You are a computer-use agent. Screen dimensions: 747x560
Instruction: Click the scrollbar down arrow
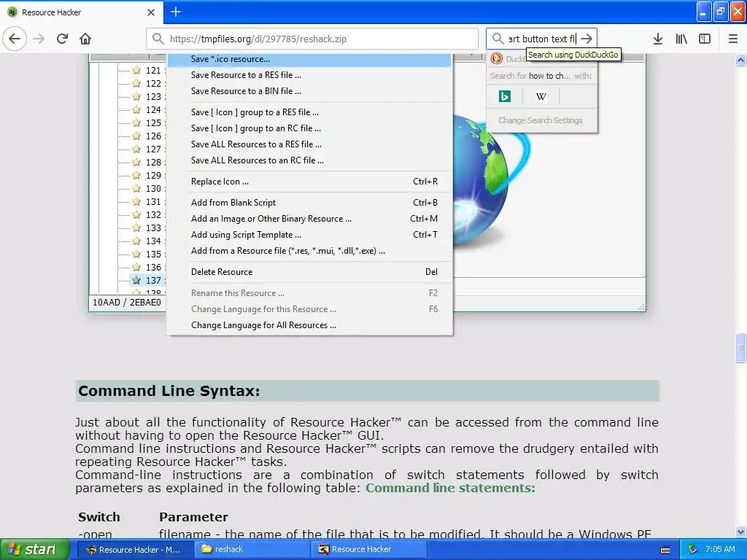click(740, 532)
